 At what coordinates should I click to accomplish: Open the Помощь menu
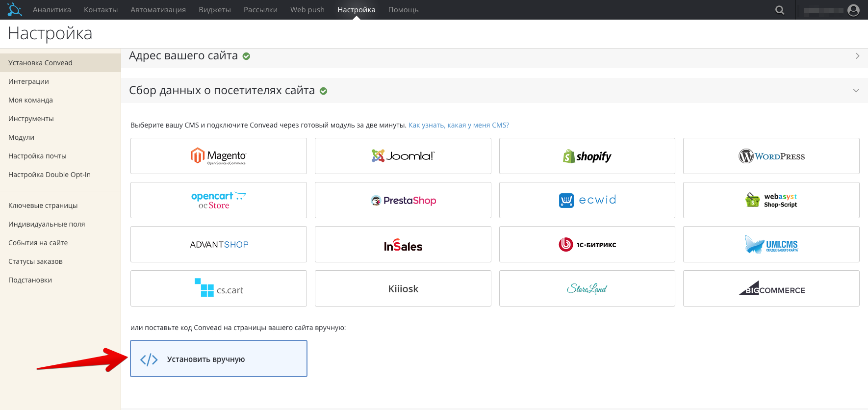(404, 10)
